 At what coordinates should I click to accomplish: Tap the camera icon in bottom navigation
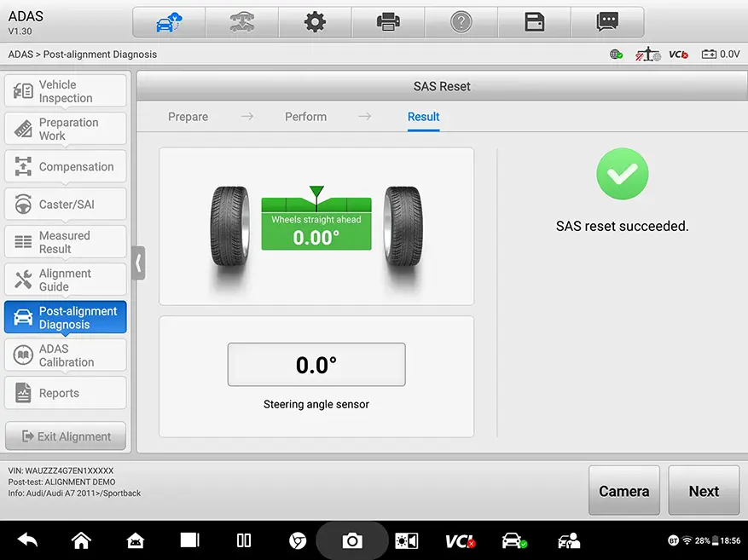[x=352, y=540]
